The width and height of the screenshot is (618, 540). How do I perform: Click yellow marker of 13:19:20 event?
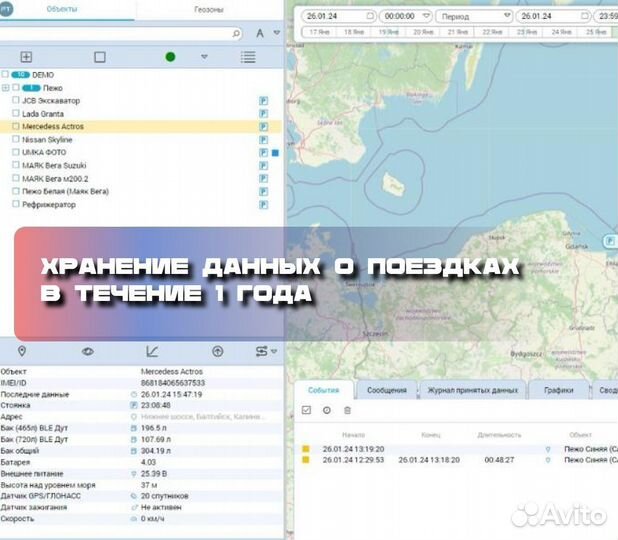click(306, 449)
